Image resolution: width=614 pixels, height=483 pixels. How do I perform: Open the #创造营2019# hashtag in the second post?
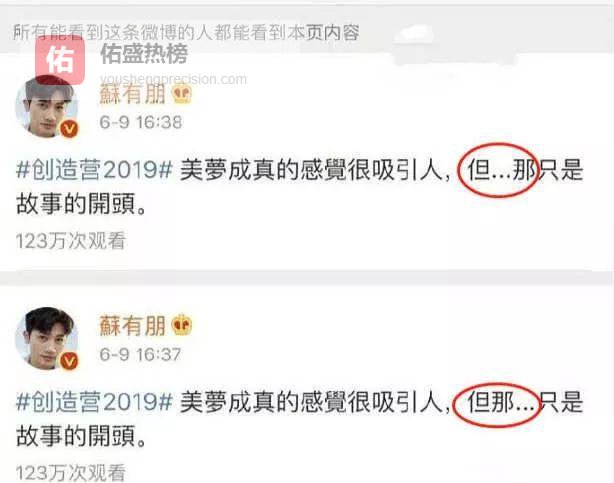[x=94, y=402]
